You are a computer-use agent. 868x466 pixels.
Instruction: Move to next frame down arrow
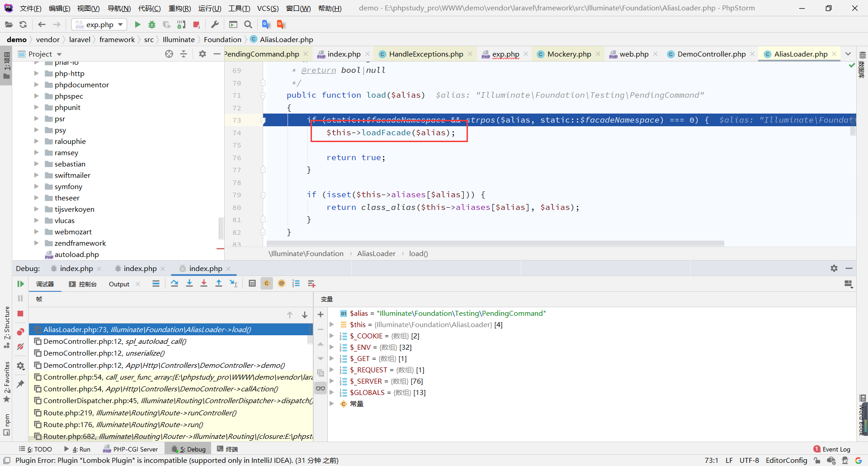(x=305, y=315)
